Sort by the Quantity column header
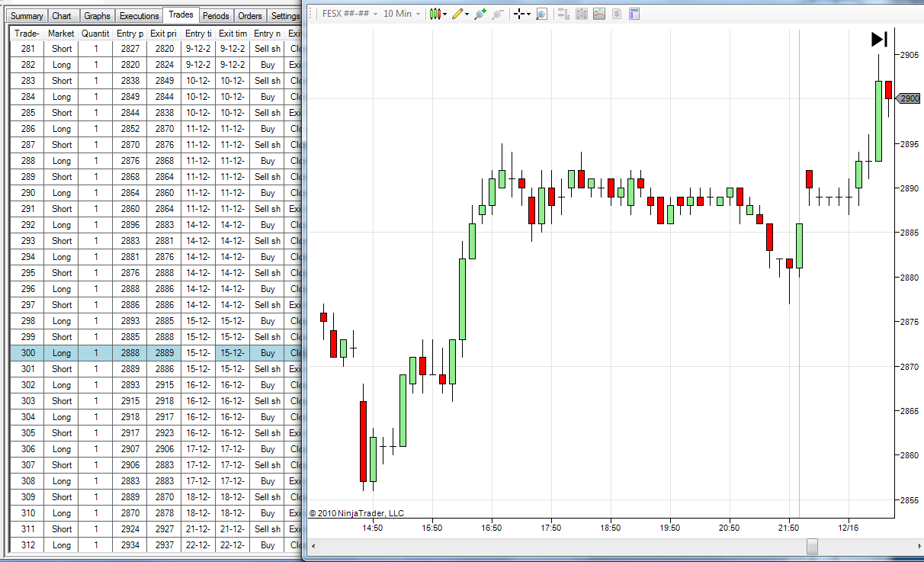Viewport: 924px width, 562px height. click(x=95, y=34)
